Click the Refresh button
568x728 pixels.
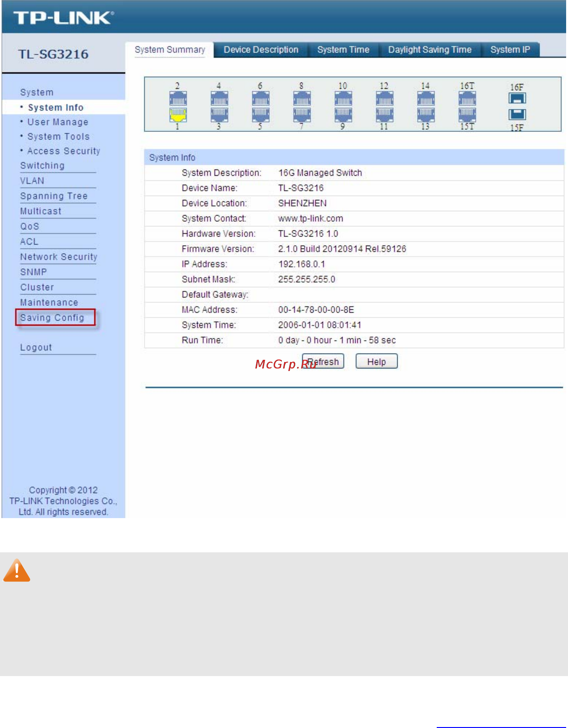(x=323, y=361)
